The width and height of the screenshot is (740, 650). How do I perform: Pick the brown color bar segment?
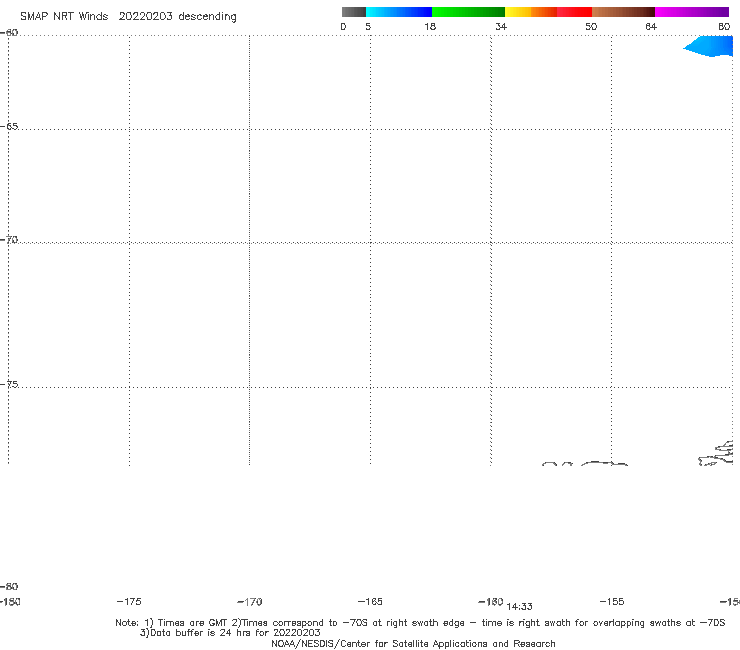pos(623,12)
